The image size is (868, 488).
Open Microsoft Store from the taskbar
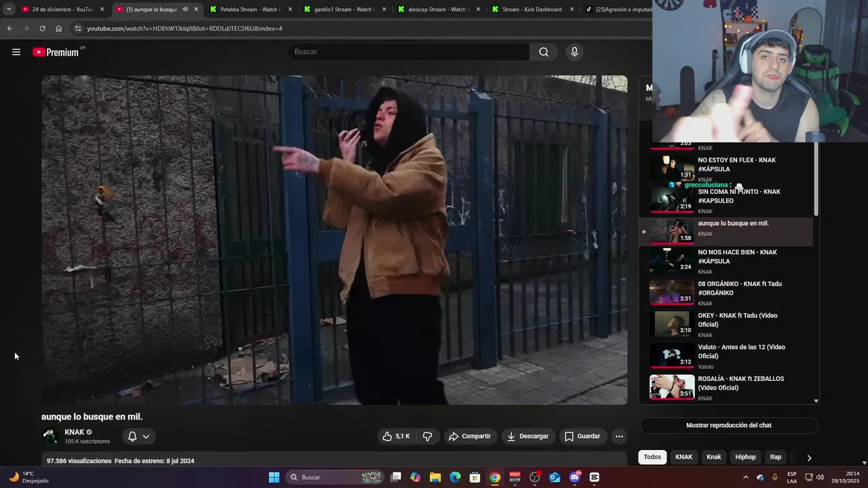[475, 477]
